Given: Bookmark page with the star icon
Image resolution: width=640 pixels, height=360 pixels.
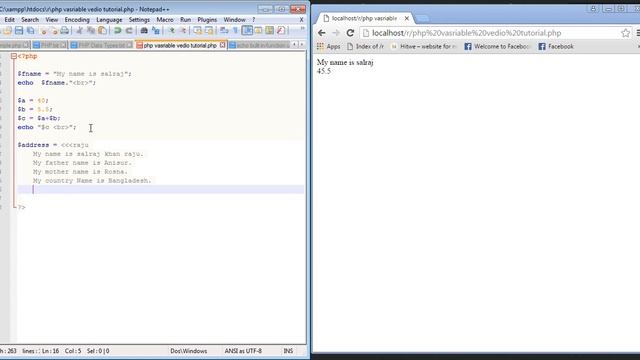Looking at the screenshot, I should click(x=625, y=33).
